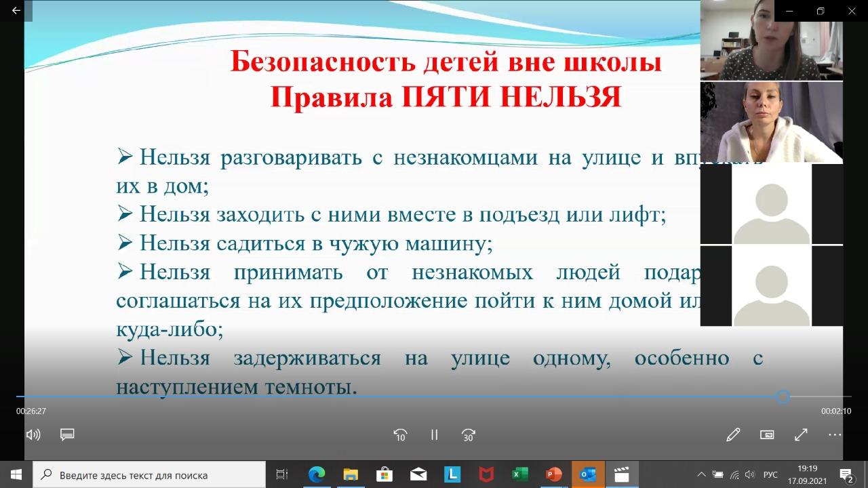Open Movies & TV taskbar icon
Viewport: 868px width, 488px height.
[x=622, y=474]
